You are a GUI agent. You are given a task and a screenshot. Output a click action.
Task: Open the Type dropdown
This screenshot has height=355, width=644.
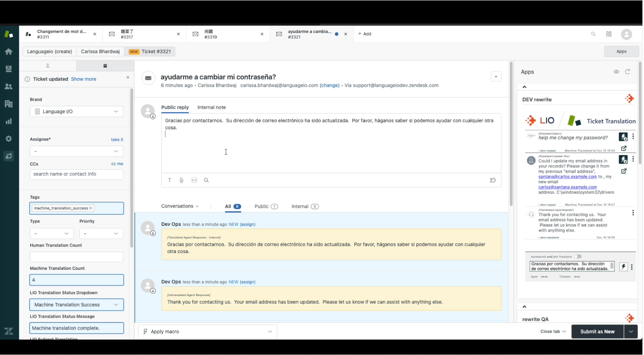(52, 234)
